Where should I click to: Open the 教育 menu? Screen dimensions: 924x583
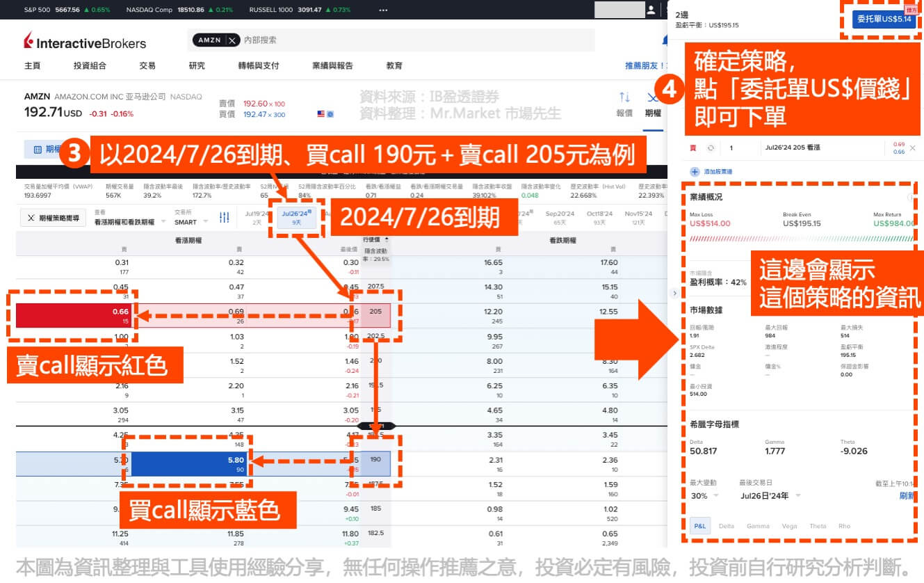click(394, 65)
